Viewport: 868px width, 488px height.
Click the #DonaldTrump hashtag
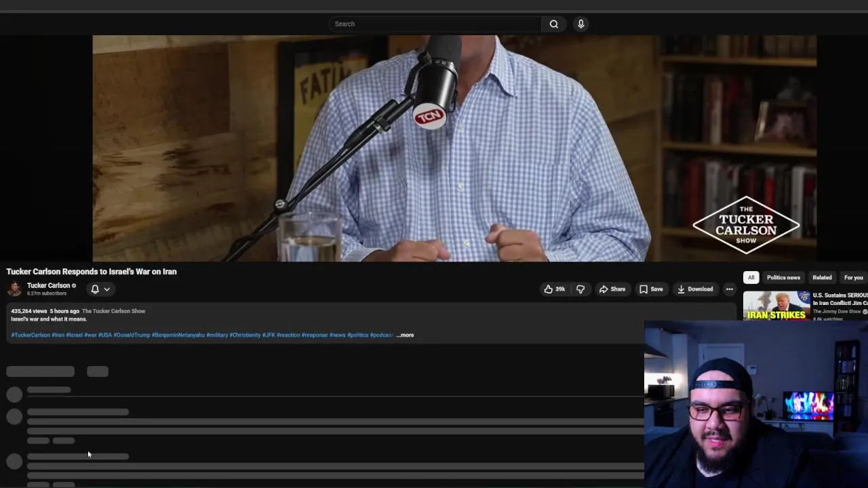(x=132, y=335)
